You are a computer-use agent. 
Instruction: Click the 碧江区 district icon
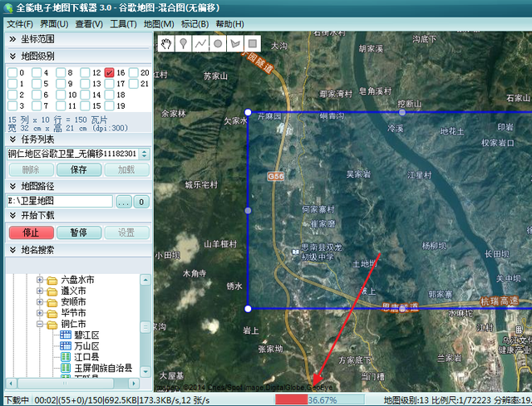pyautogui.click(x=66, y=335)
